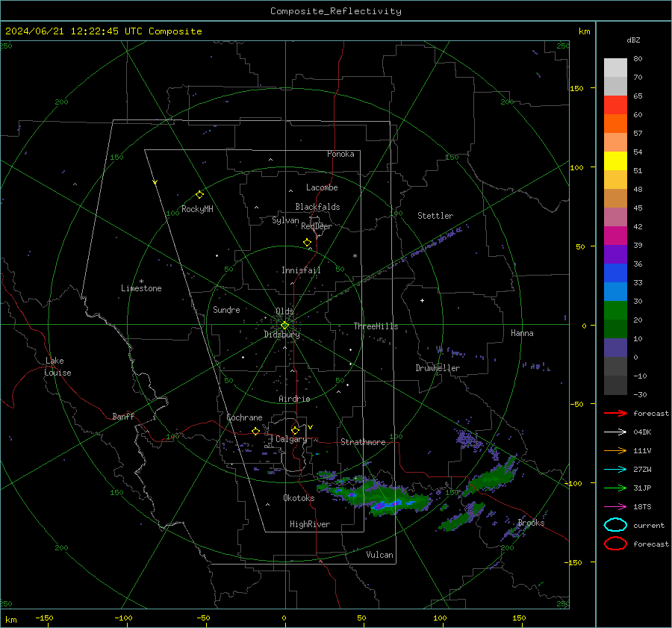Screen dimensions: 672x628
Task: Click the Ponoka city label
Action: point(340,154)
